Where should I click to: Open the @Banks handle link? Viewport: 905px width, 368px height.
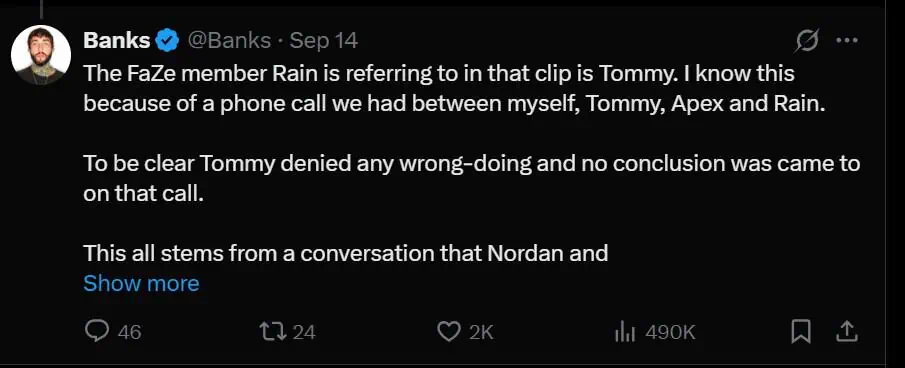click(x=230, y=40)
